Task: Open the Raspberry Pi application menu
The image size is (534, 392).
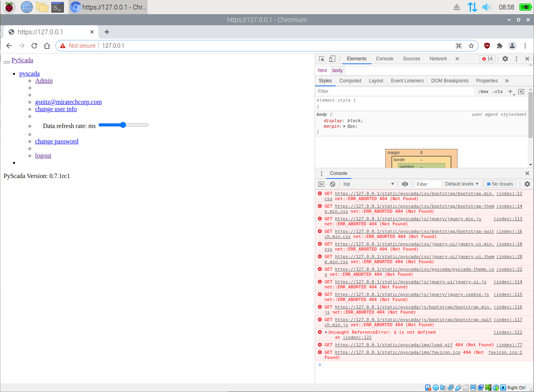Action: (x=8, y=7)
